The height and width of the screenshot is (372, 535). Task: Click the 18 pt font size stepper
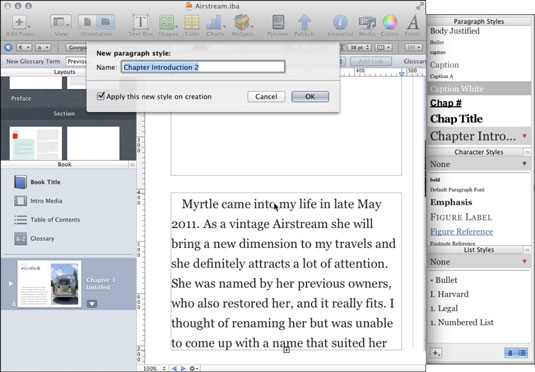tap(368, 47)
